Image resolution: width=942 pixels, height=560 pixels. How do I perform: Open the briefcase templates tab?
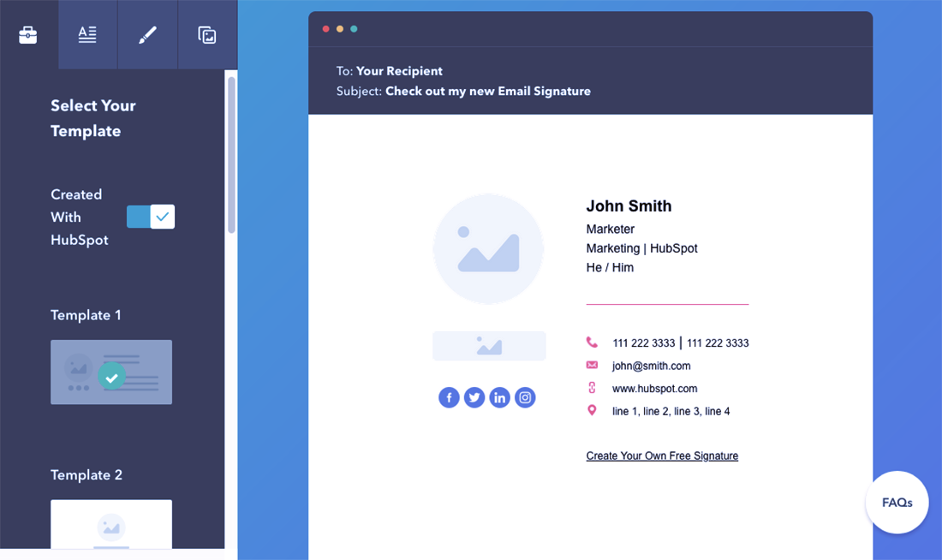[28, 35]
